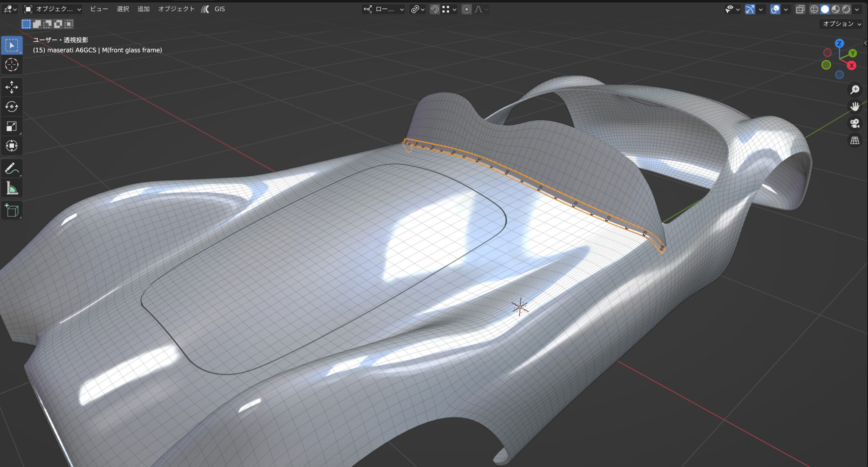Switch to rendered shading

[845, 9]
